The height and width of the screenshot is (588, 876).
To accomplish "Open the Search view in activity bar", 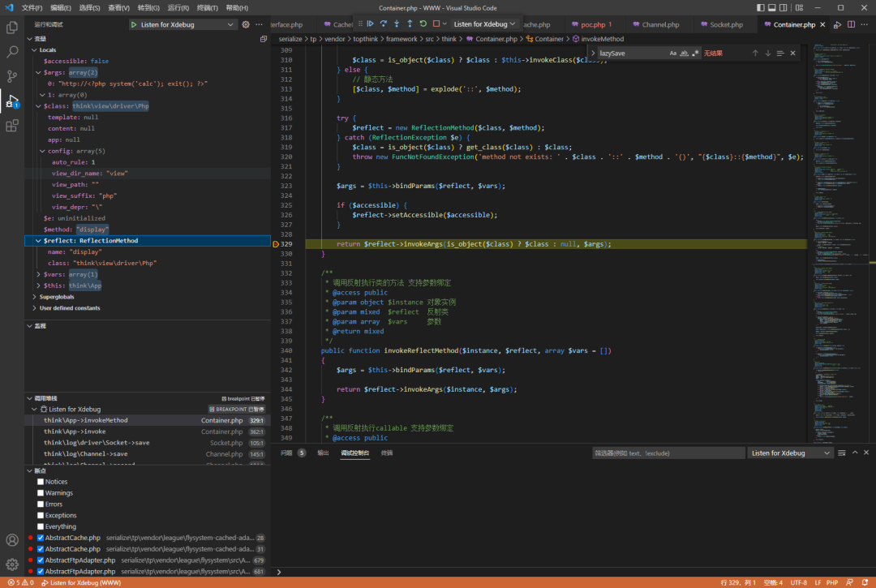I will click(12, 52).
